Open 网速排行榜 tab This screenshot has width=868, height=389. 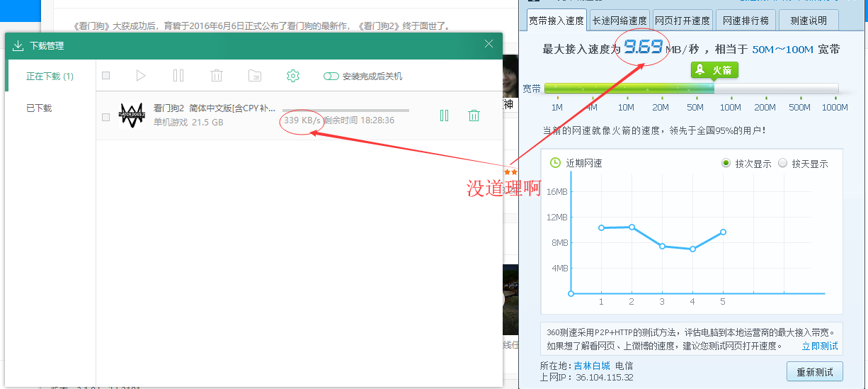point(746,20)
